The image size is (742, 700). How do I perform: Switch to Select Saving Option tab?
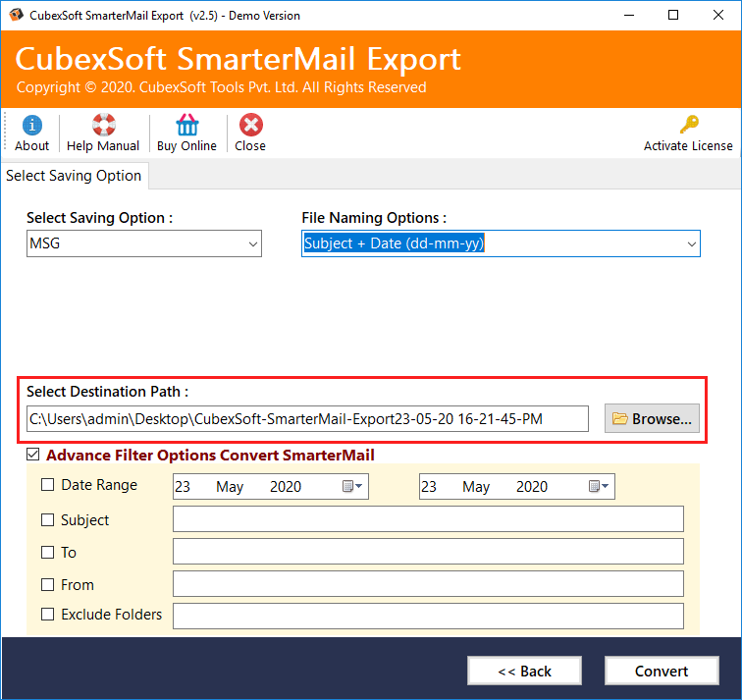point(74,176)
